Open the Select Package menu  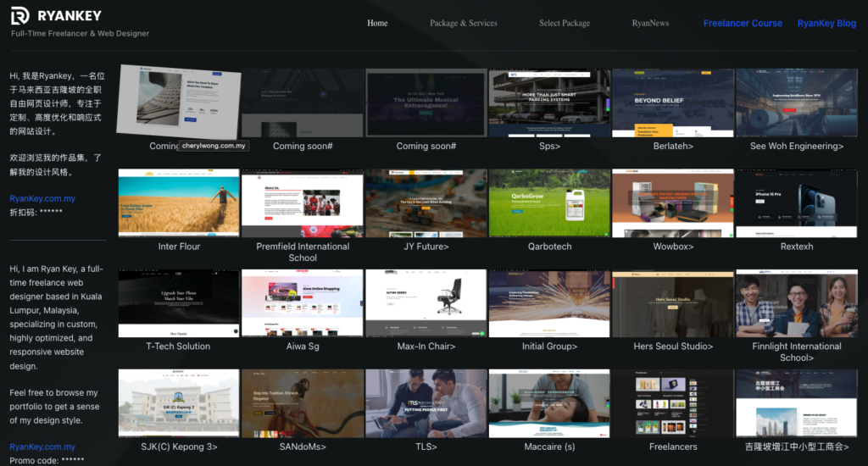pyautogui.click(x=564, y=23)
